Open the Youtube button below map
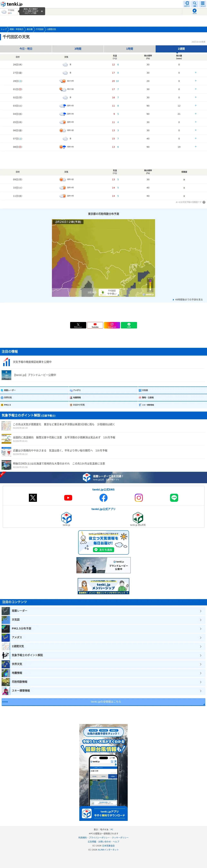The height and width of the screenshot is (868, 207). [95, 325]
